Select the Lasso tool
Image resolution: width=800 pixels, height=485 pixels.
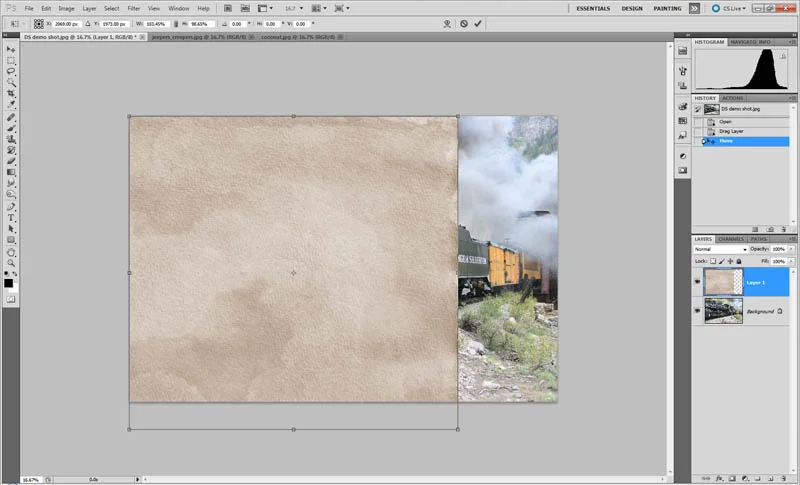point(11,71)
